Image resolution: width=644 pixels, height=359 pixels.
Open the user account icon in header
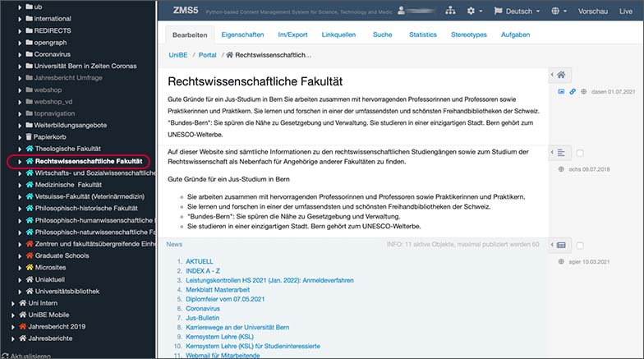(401, 11)
